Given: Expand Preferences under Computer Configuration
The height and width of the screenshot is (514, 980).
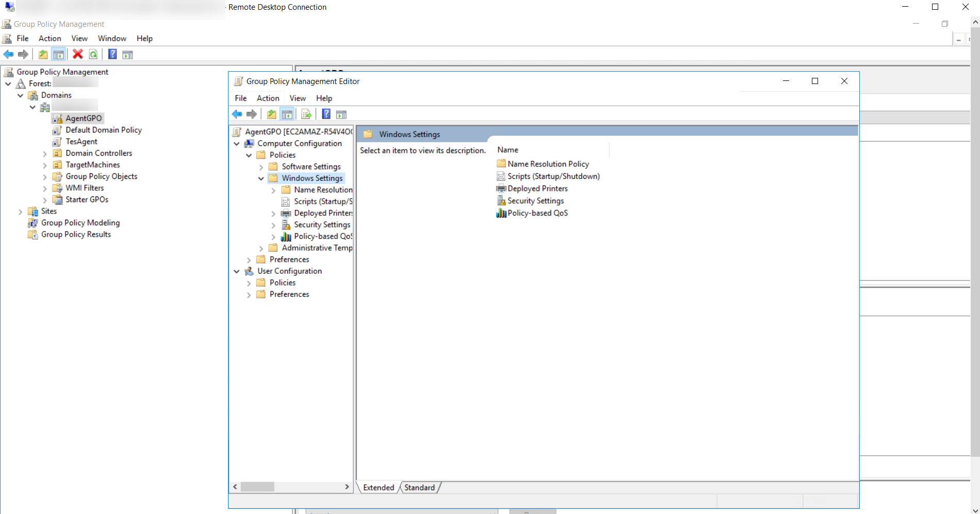Looking at the screenshot, I should [x=249, y=260].
